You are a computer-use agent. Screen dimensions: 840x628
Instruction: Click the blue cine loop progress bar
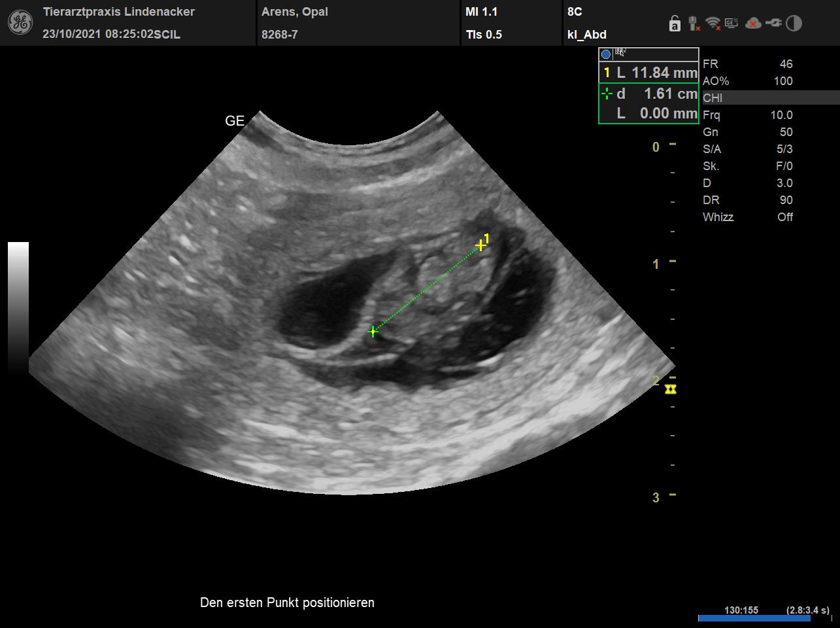pos(745,618)
